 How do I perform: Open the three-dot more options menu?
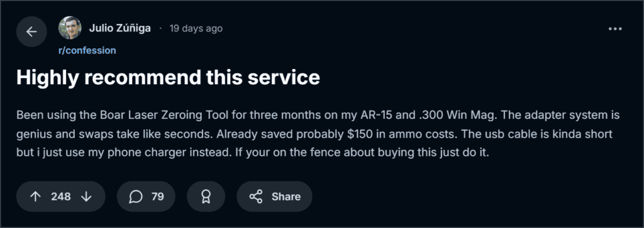coord(615,29)
